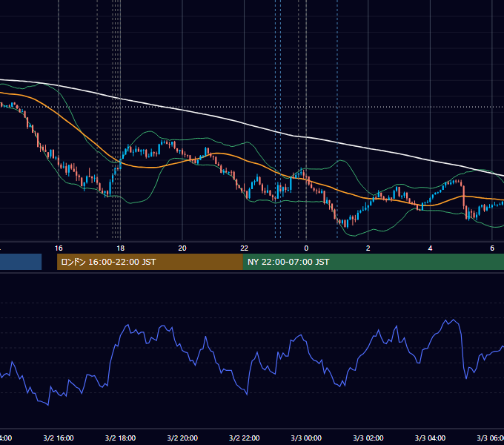Select the ロンドン 16:00-22:00 JST session bar
Viewport: 504px width, 445px height.
(150, 262)
